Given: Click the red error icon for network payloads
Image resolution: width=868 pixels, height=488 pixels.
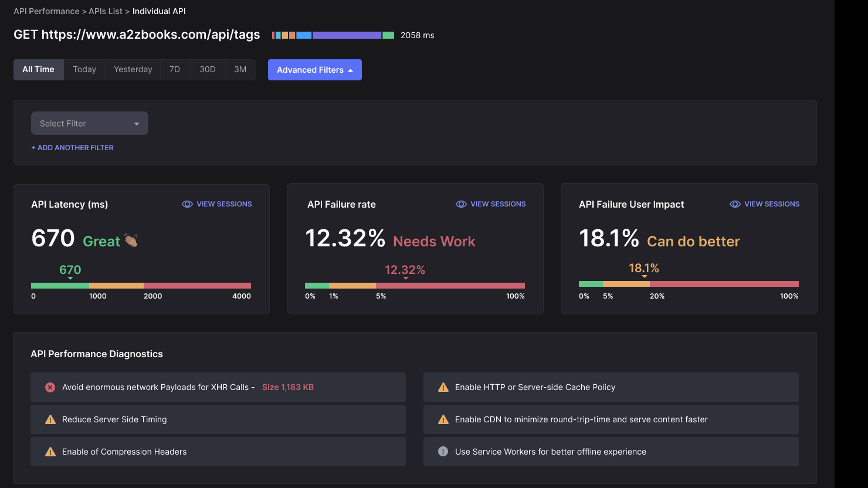Looking at the screenshot, I should point(50,387).
